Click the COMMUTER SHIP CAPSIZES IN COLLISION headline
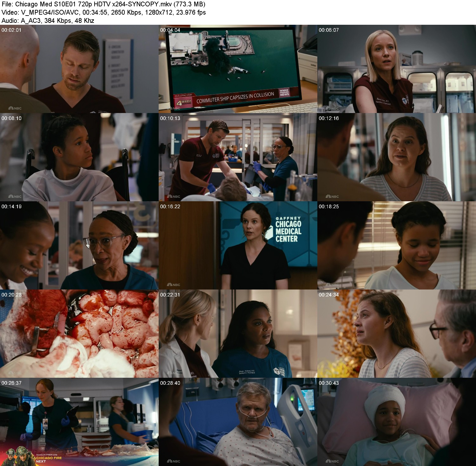 235,98
